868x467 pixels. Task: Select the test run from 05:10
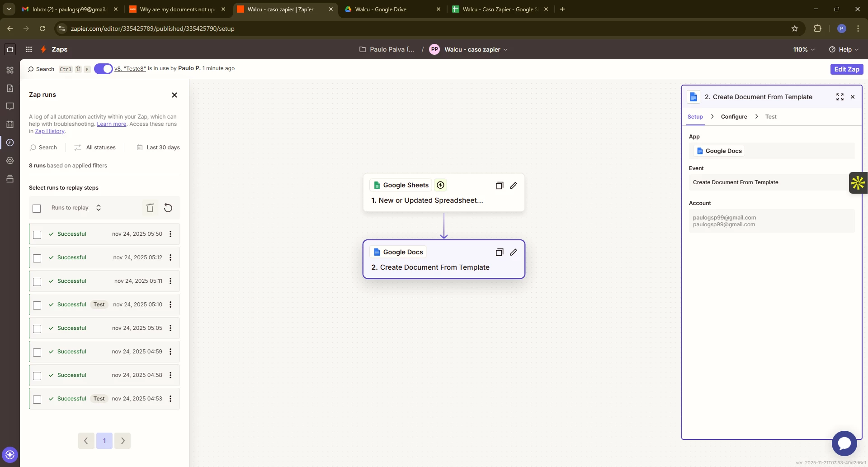click(37, 305)
